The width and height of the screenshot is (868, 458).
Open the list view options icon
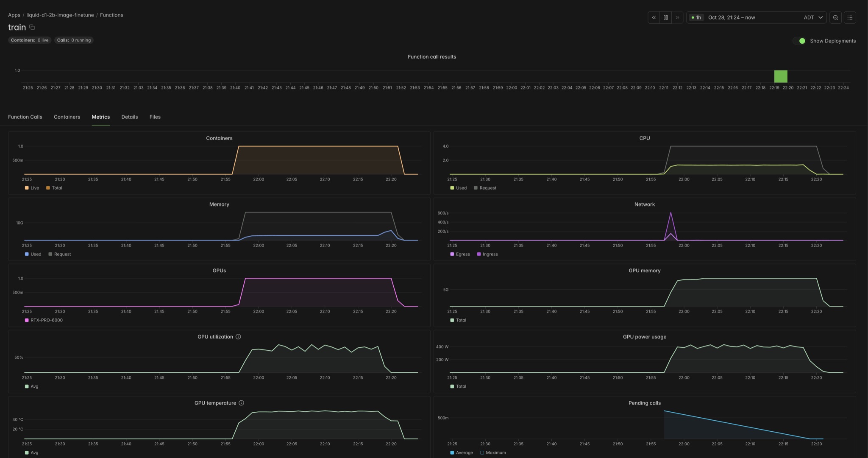(850, 17)
